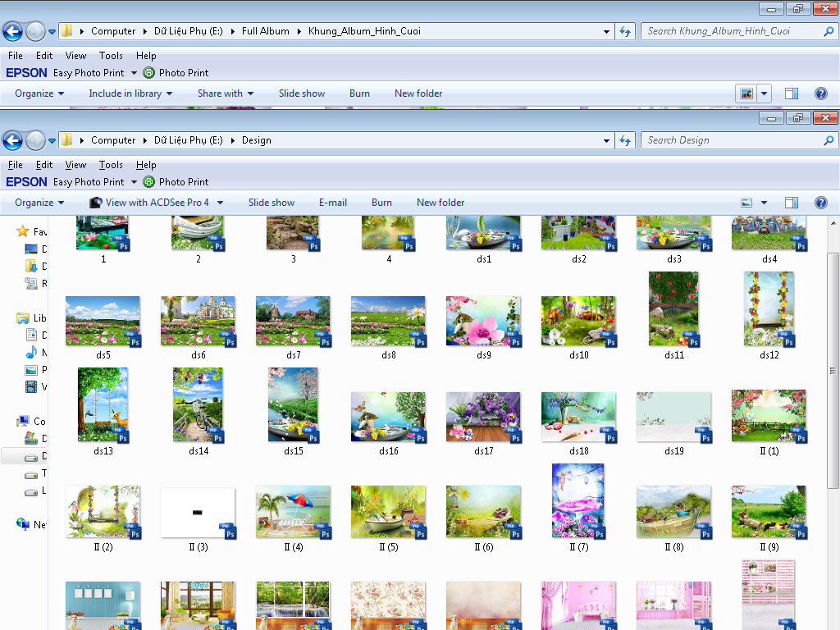Open Tools menu in Design window
Image resolution: width=840 pixels, height=630 pixels.
click(111, 165)
